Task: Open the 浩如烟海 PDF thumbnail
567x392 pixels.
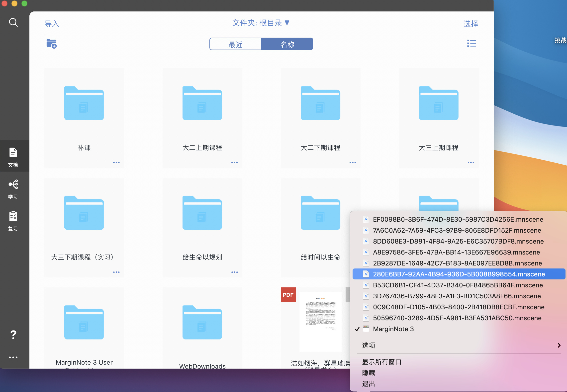Action: [320, 322]
